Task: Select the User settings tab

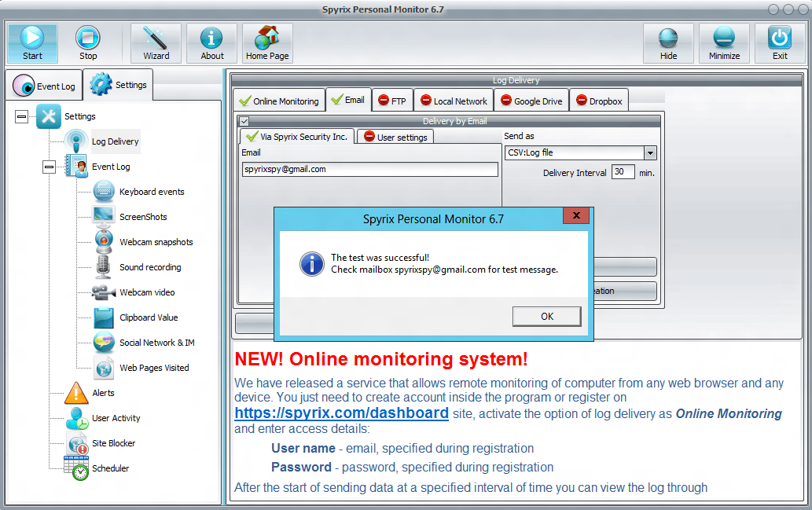Action: pyautogui.click(x=395, y=138)
